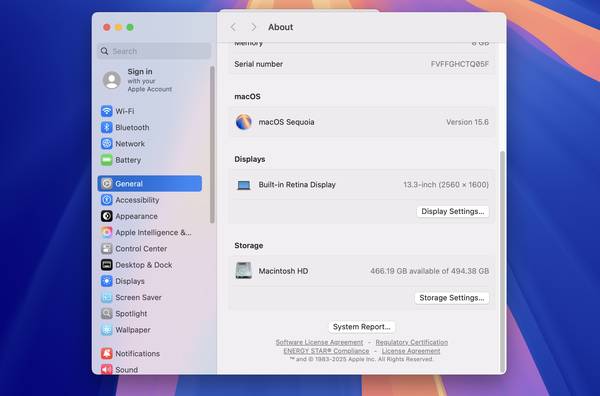Click the Macintosh HD drive icon

tap(244, 271)
